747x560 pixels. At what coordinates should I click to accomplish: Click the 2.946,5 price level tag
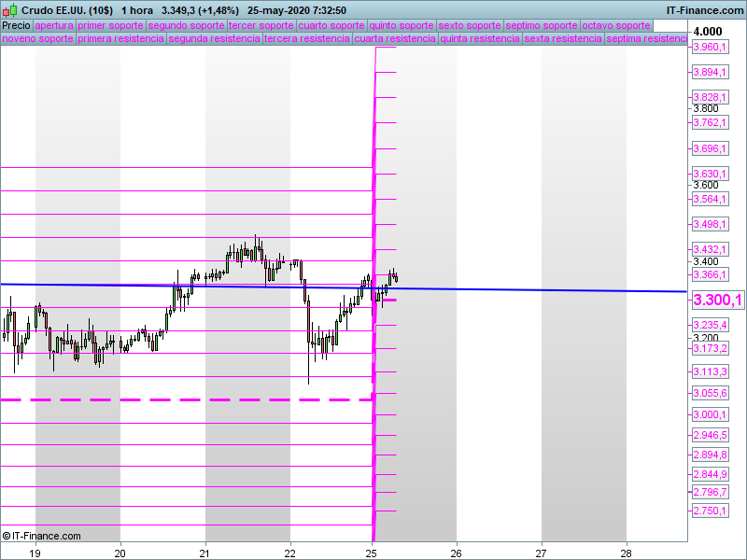710,435
